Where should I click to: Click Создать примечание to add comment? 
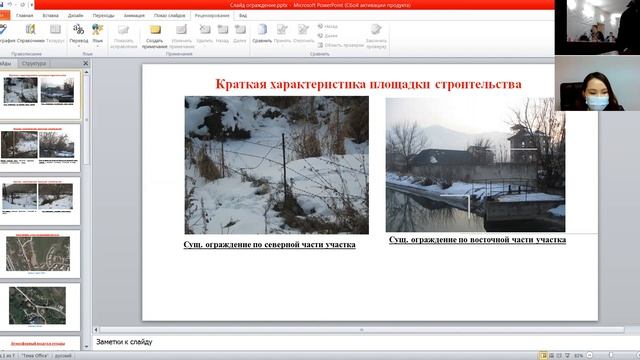click(x=155, y=37)
